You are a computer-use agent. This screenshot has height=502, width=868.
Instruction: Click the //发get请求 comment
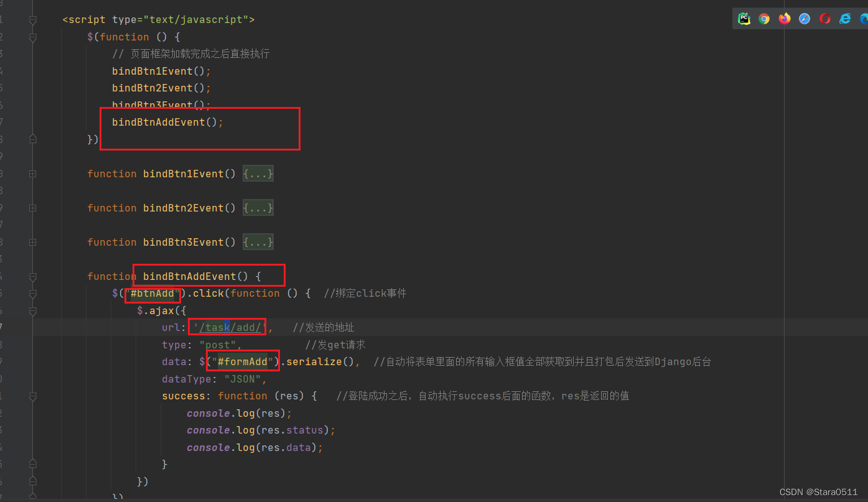(x=335, y=345)
